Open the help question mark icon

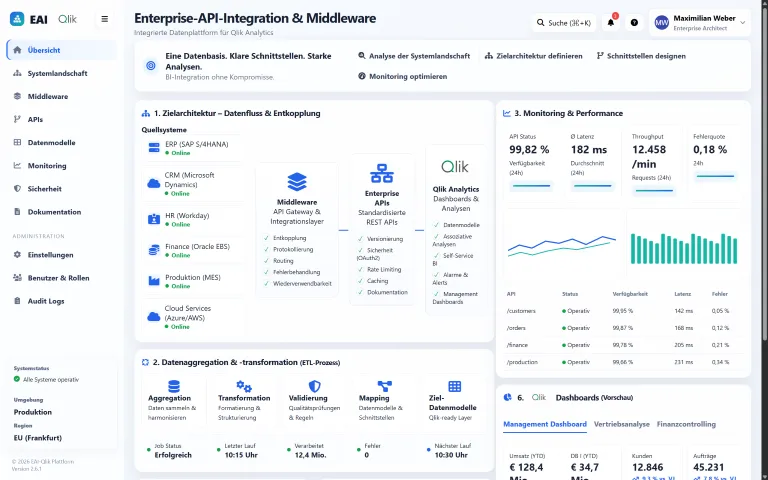pos(634,23)
